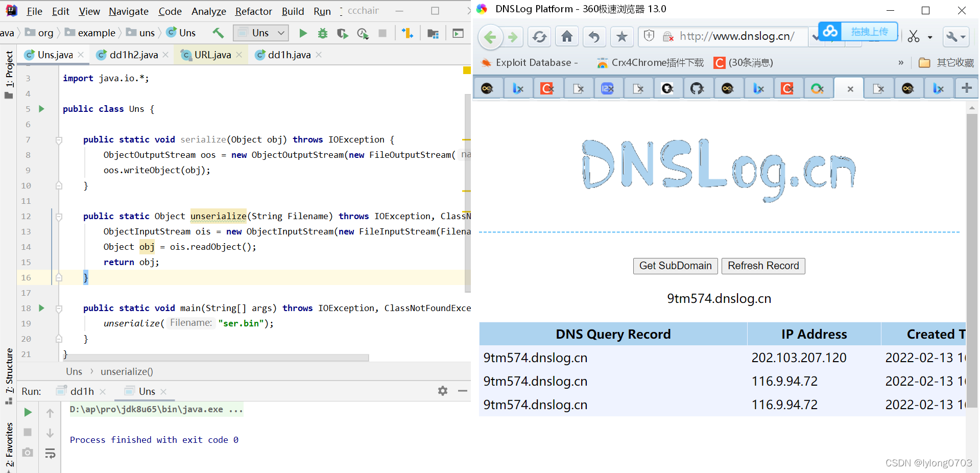
Task: Click the Refresh Record button
Action: 763,266
